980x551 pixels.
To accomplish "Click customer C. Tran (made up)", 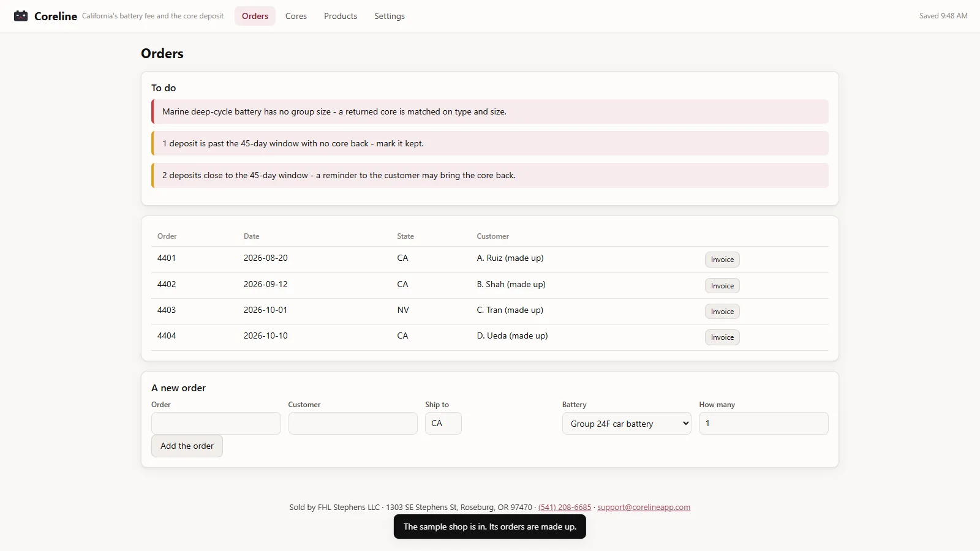I will (510, 310).
